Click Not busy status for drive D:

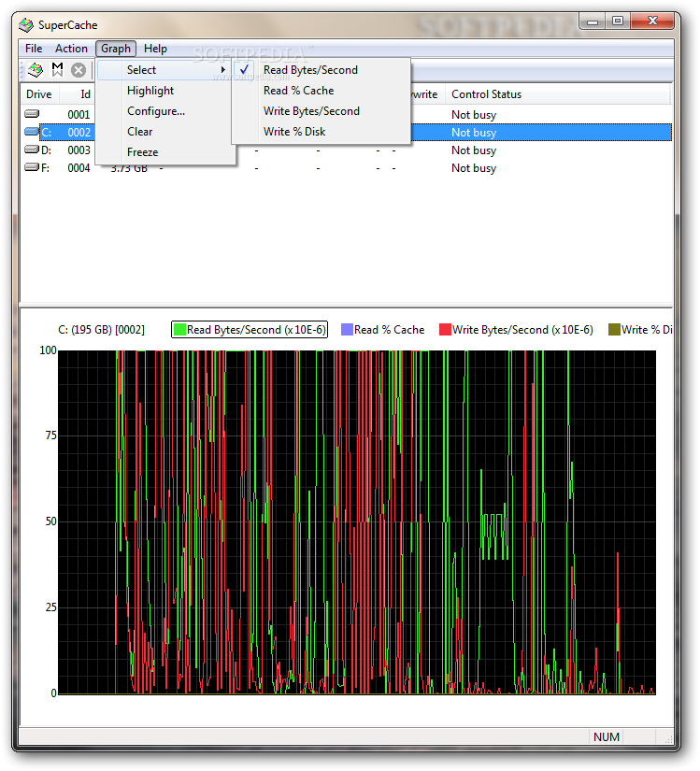474,150
